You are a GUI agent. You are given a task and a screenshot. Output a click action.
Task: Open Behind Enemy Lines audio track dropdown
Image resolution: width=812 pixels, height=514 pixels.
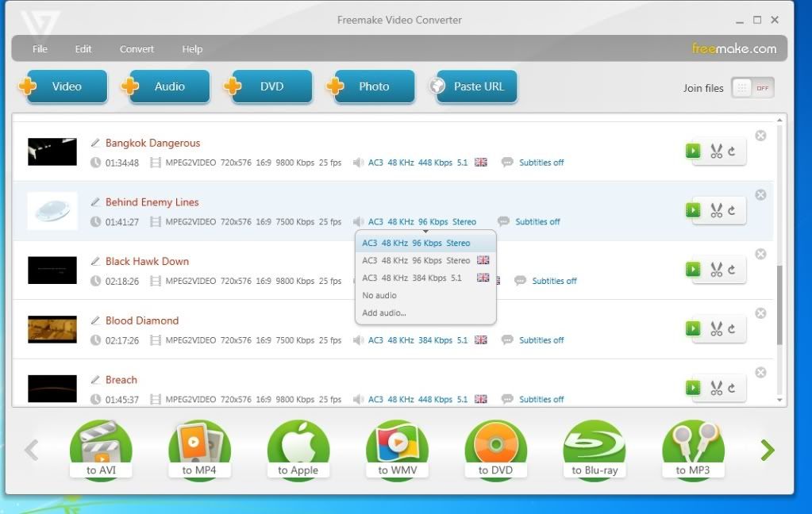pyautogui.click(x=415, y=221)
